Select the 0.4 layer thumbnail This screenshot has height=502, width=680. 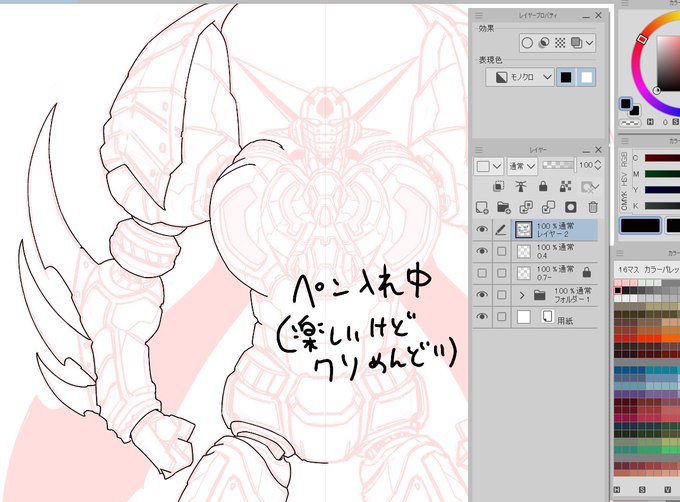tap(524, 251)
